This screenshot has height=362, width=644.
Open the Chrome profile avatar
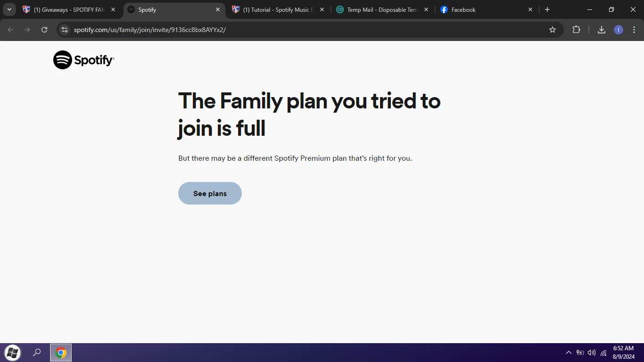[619, 30]
